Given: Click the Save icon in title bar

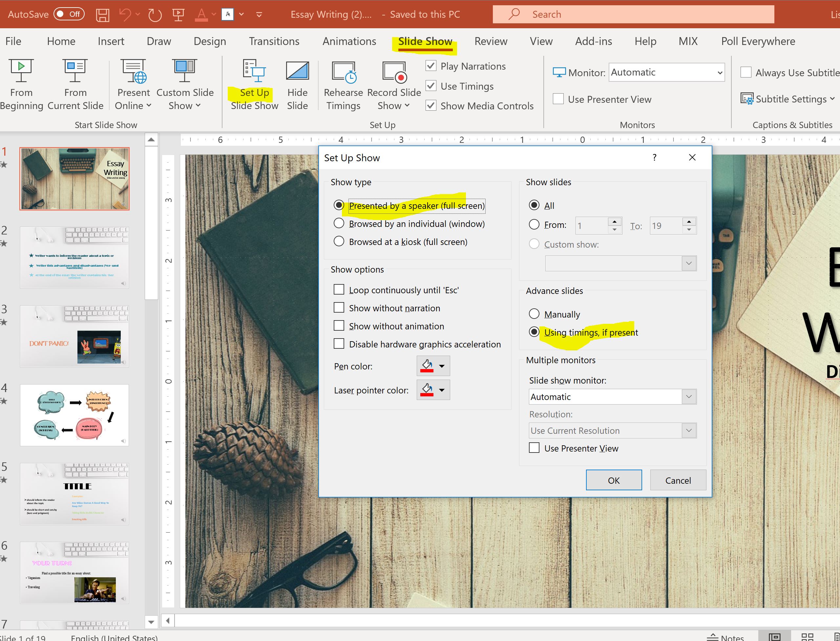Looking at the screenshot, I should (102, 15).
